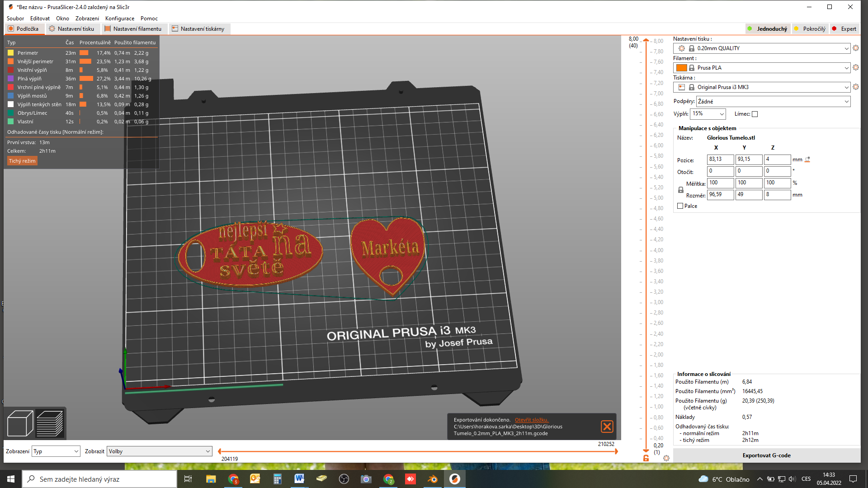
Task: Click the PrusaSlicer taskbar icon
Action: (455, 479)
